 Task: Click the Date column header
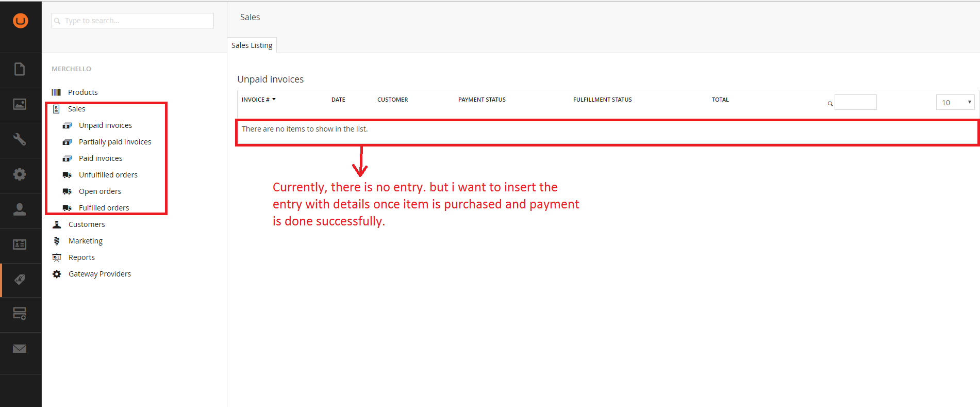point(338,100)
